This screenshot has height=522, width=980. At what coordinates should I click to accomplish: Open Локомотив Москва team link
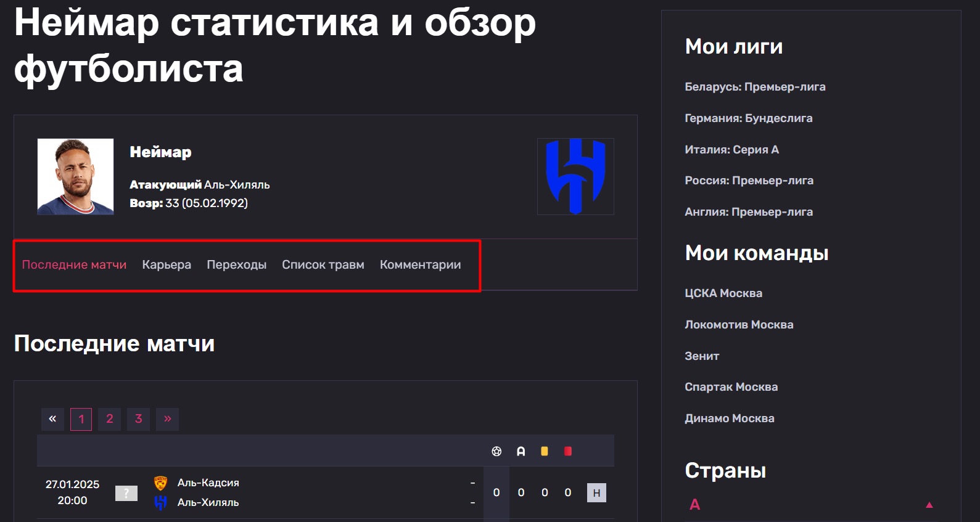click(739, 325)
